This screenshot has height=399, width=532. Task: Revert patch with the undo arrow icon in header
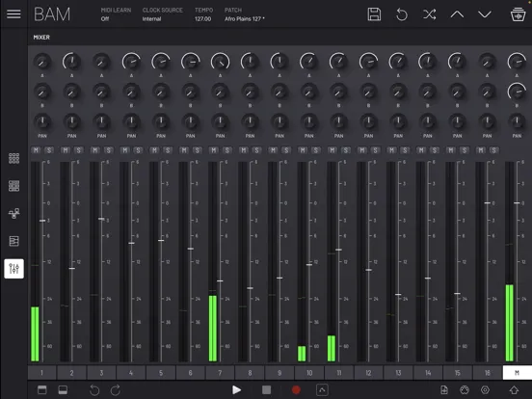[x=401, y=14]
